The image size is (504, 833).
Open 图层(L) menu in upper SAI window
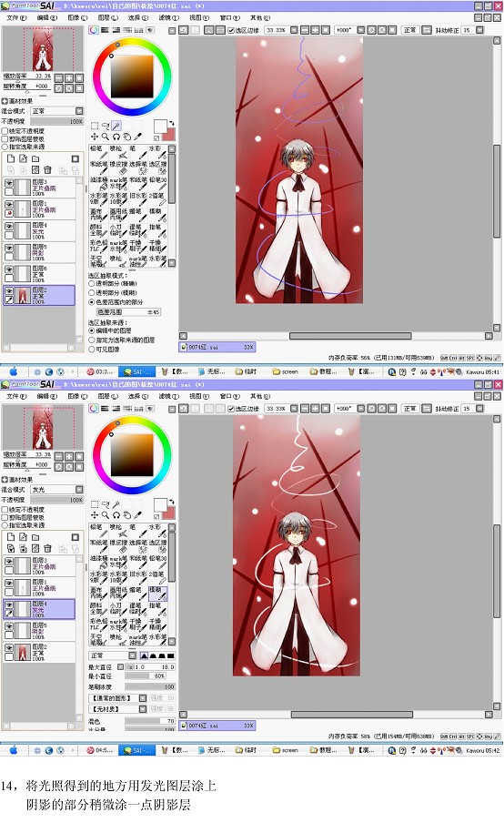pyautogui.click(x=108, y=17)
